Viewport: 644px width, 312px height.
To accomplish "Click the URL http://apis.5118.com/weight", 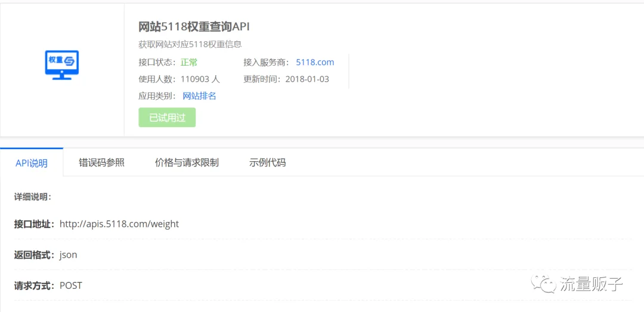I will click(x=119, y=224).
